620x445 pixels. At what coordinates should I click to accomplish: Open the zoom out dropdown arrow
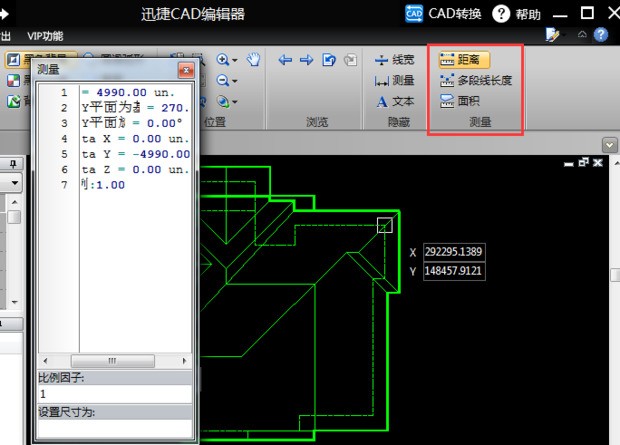(234, 81)
